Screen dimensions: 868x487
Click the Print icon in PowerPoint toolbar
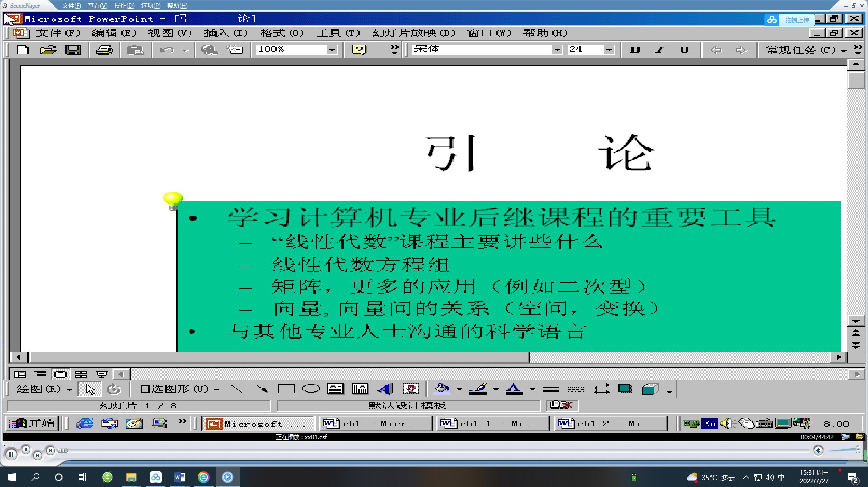point(104,50)
